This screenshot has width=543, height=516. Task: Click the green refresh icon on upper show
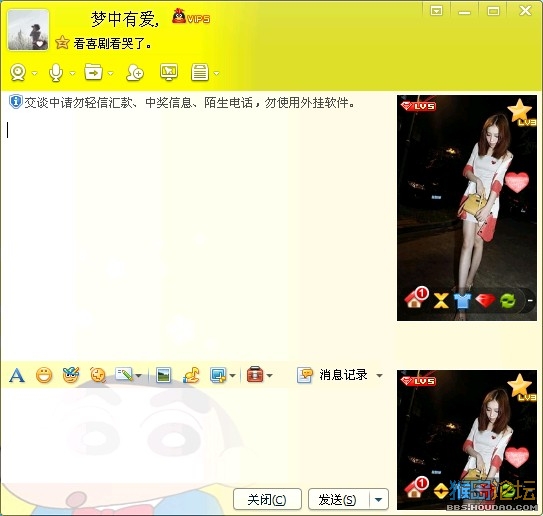(x=508, y=301)
